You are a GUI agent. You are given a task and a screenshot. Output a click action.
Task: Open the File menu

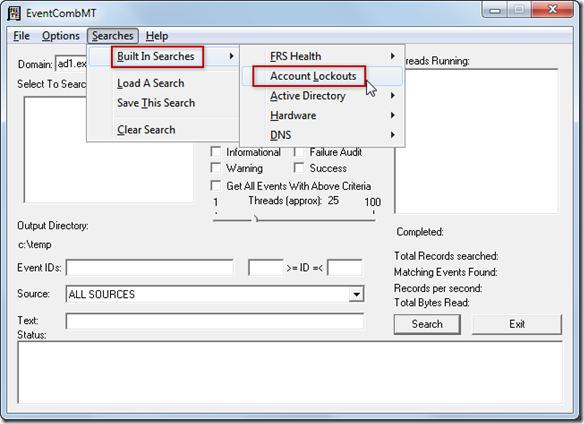coord(21,36)
